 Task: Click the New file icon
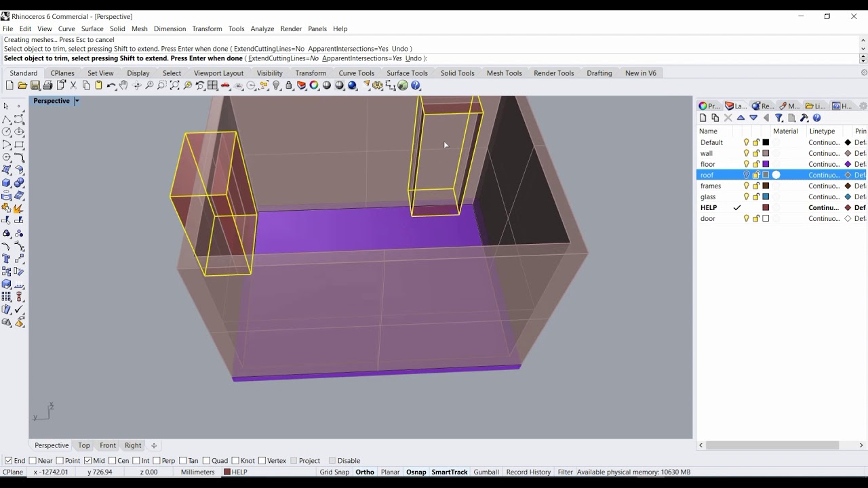click(9, 85)
